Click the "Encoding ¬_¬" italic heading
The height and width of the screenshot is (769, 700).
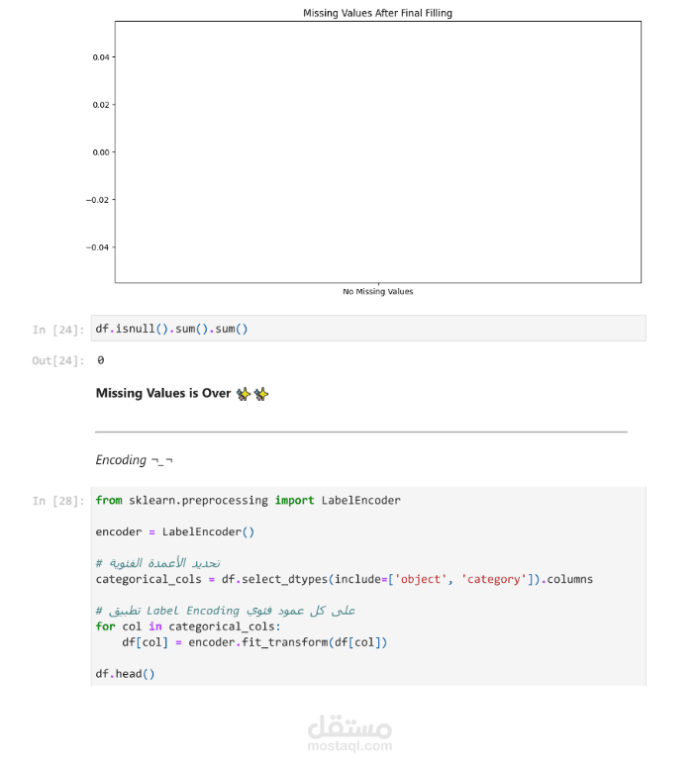(x=135, y=460)
